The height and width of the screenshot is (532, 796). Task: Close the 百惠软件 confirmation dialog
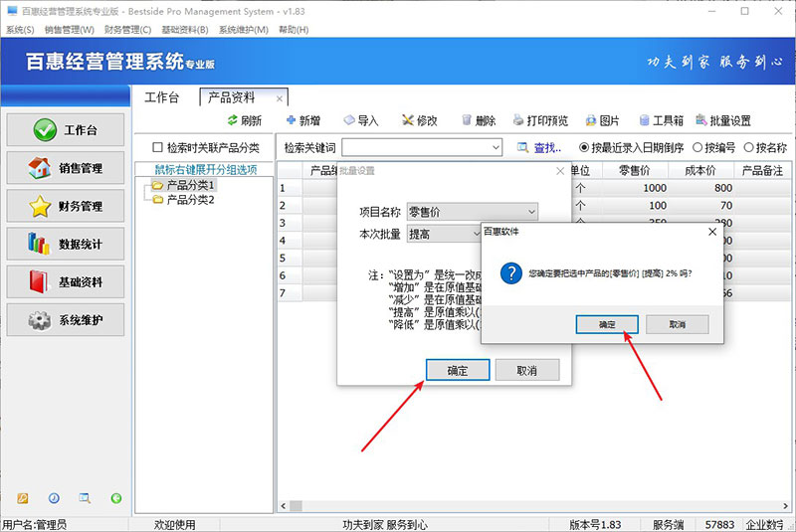pyautogui.click(x=712, y=232)
